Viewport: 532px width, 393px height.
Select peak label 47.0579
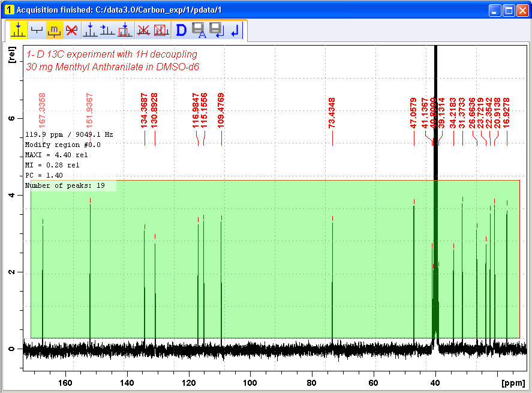click(413, 113)
